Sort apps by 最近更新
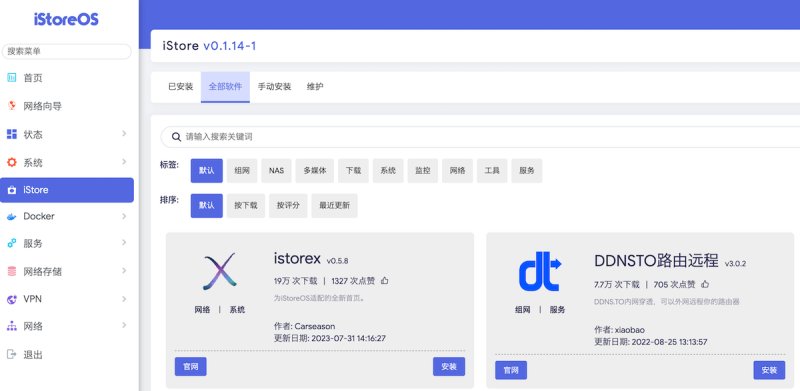This screenshot has height=391, width=800. click(334, 206)
